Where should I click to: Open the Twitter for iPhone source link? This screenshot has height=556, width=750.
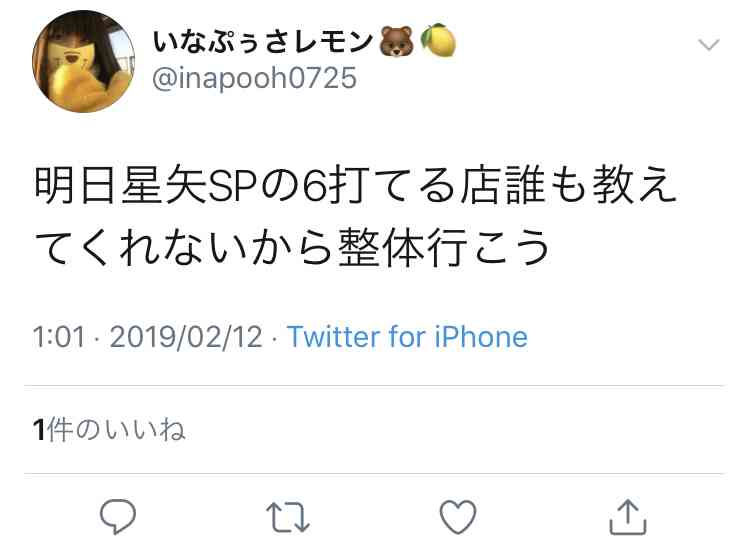coord(407,336)
